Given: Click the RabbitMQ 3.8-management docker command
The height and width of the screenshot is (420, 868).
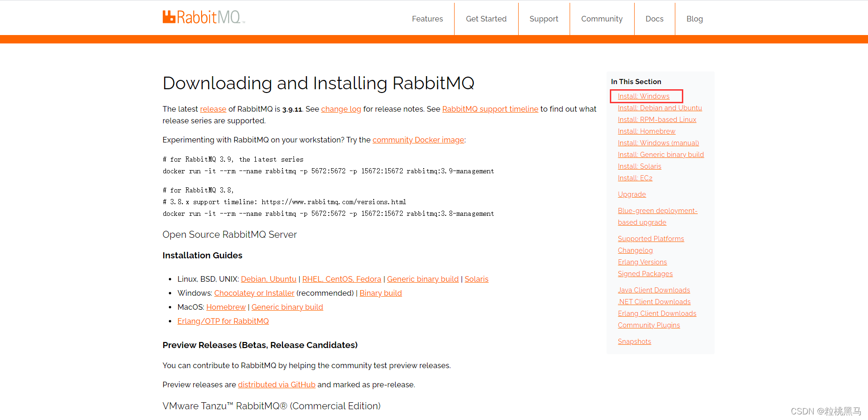Looking at the screenshot, I should 328,214.
